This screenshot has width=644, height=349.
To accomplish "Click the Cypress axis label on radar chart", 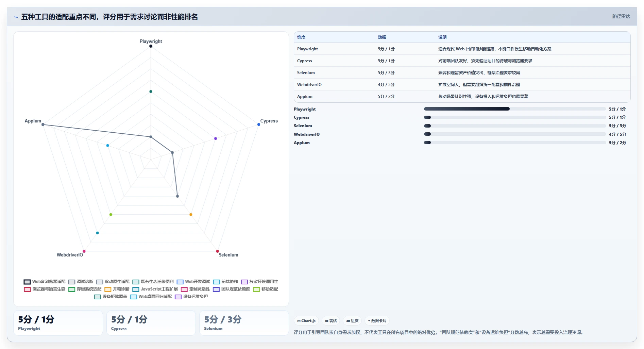I will 269,121.
